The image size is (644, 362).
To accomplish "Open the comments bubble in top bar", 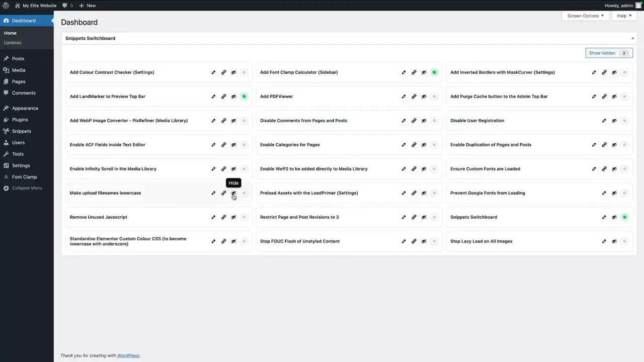I will click(67, 6).
